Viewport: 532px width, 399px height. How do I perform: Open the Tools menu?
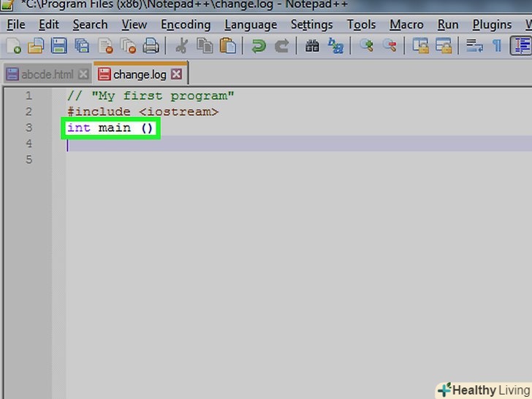[361, 25]
